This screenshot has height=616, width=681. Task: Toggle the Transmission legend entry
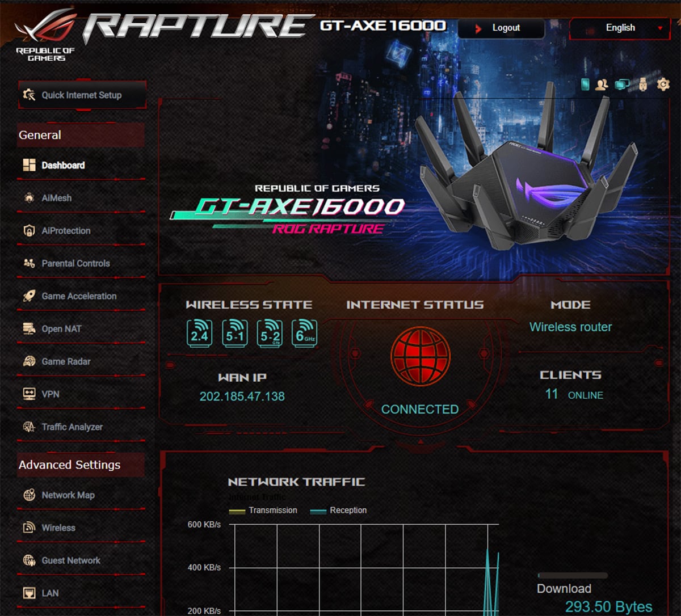coord(263,510)
